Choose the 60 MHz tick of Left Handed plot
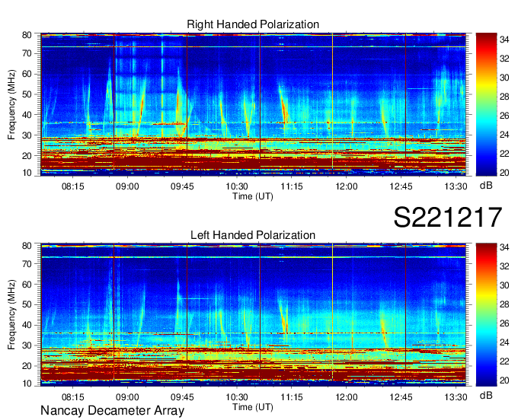This screenshot has height=420, width=518. (27, 285)
